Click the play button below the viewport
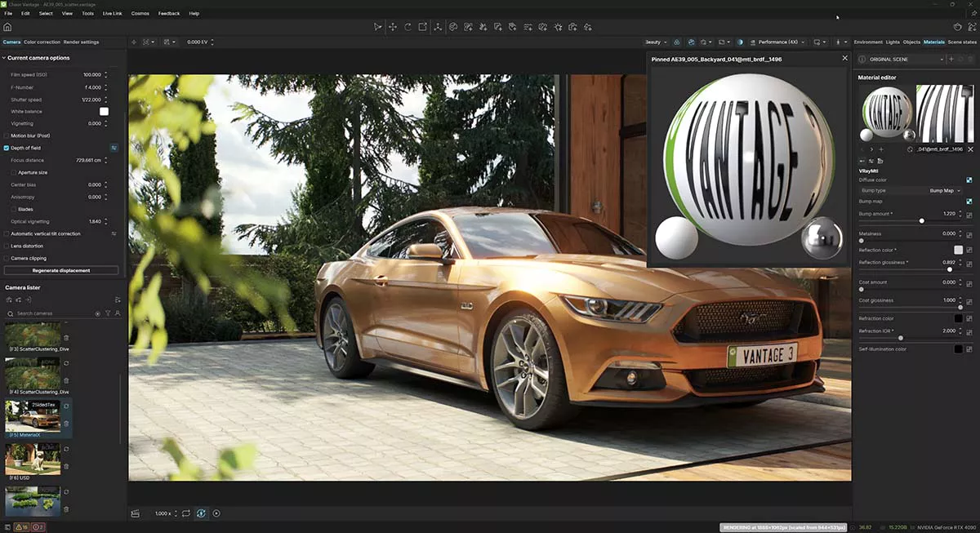 216,513
